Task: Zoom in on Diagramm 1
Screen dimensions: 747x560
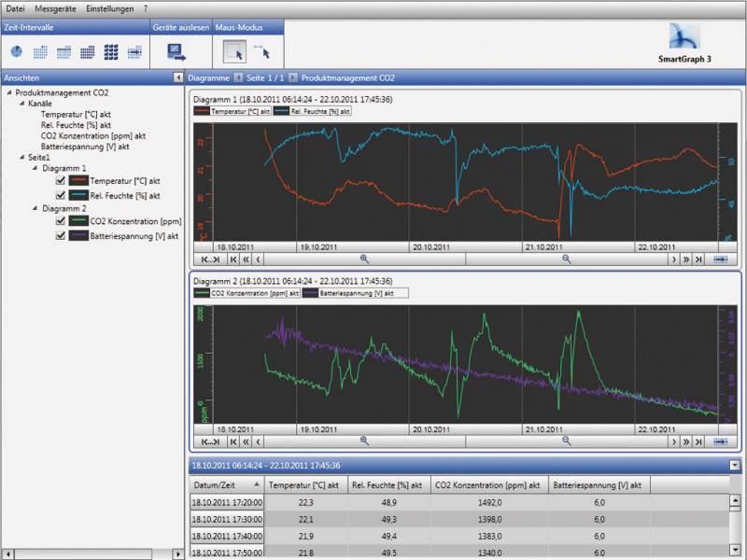Action: [364, 259]
